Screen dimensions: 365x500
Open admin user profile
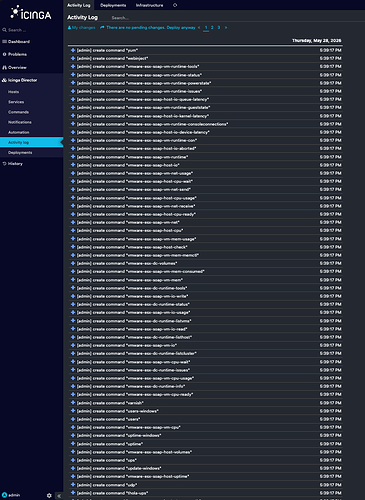click(x=11, y=495)
